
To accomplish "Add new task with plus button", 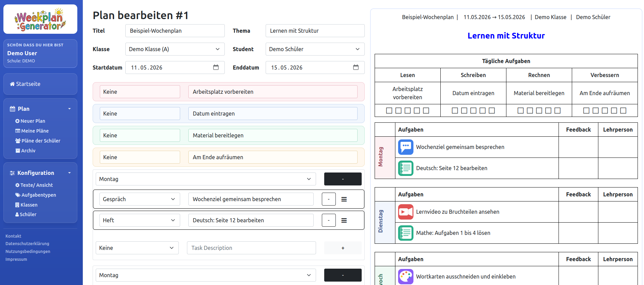I will (343, 248).
